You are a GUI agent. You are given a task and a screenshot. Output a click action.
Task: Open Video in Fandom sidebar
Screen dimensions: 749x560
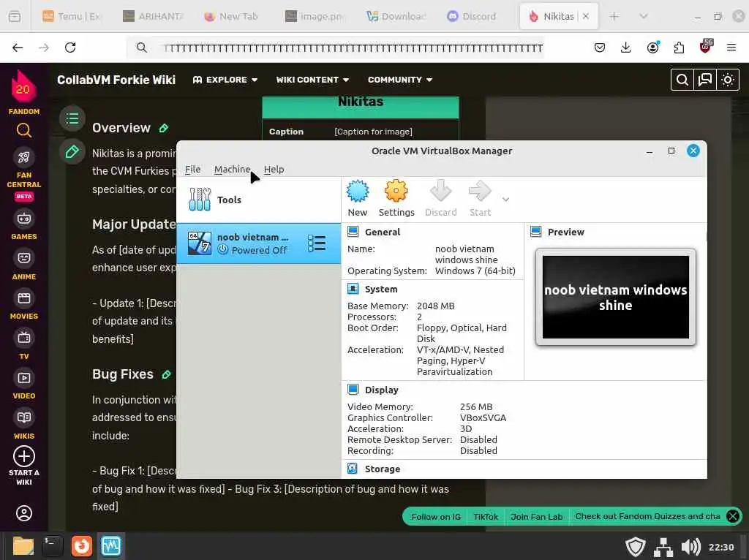[x=23, y=385]
